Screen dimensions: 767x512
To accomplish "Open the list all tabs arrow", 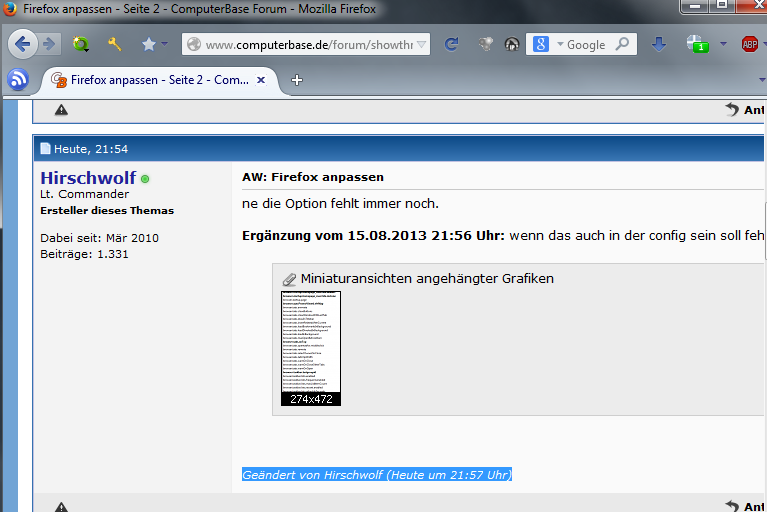I will point(762,80).
